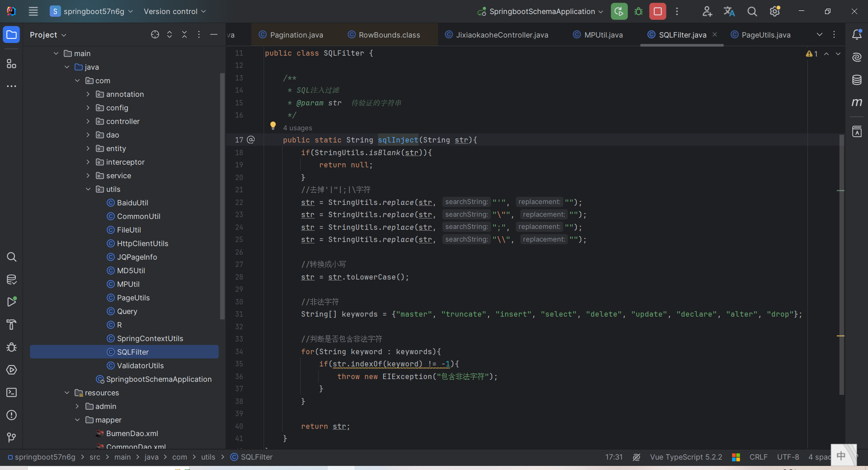Collapse all nodes in Project panel
Screen dimensions: 868x470
184,34
